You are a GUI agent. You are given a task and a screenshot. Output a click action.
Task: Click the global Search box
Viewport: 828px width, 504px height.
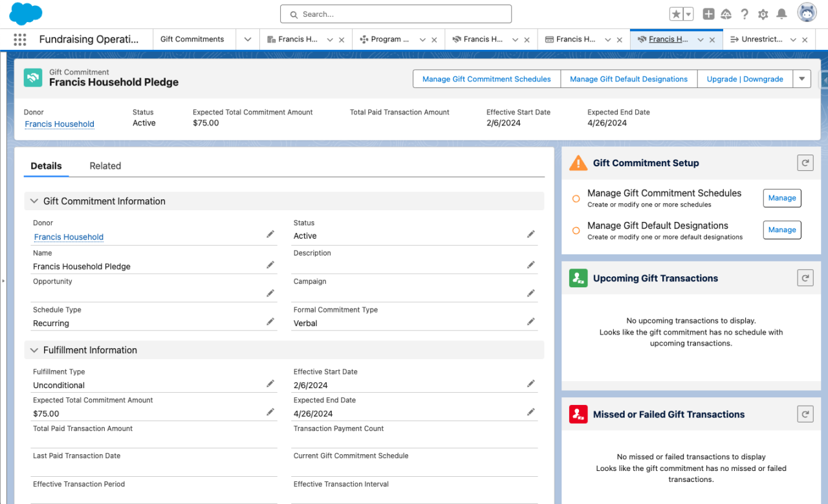396,14
